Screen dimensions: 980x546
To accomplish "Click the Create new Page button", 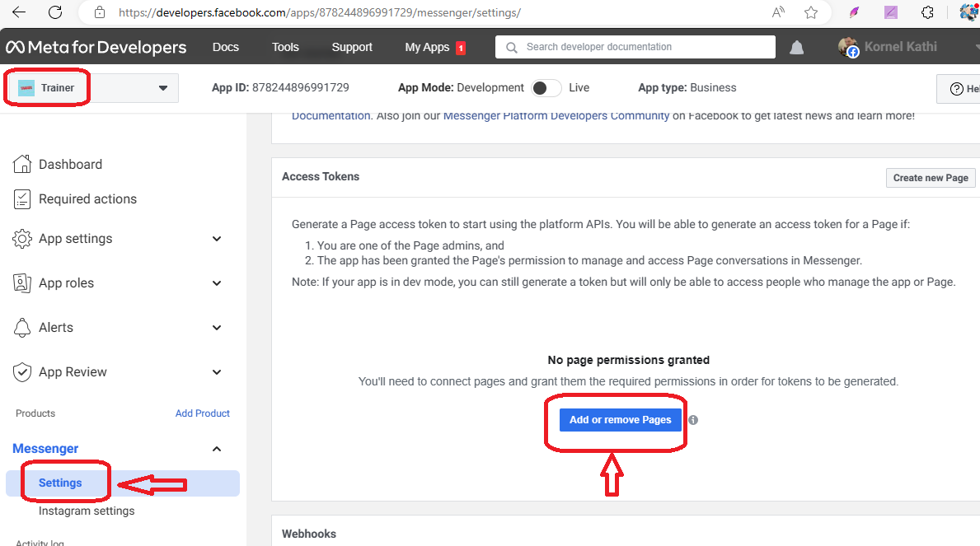I will coord(931,178).
